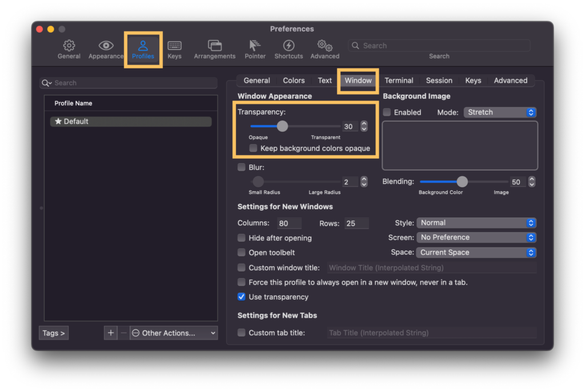The height and width of the screenshot is (392, 585).
Task: Click the Window Title interpolated string field
Action: [x=432, y=268]
